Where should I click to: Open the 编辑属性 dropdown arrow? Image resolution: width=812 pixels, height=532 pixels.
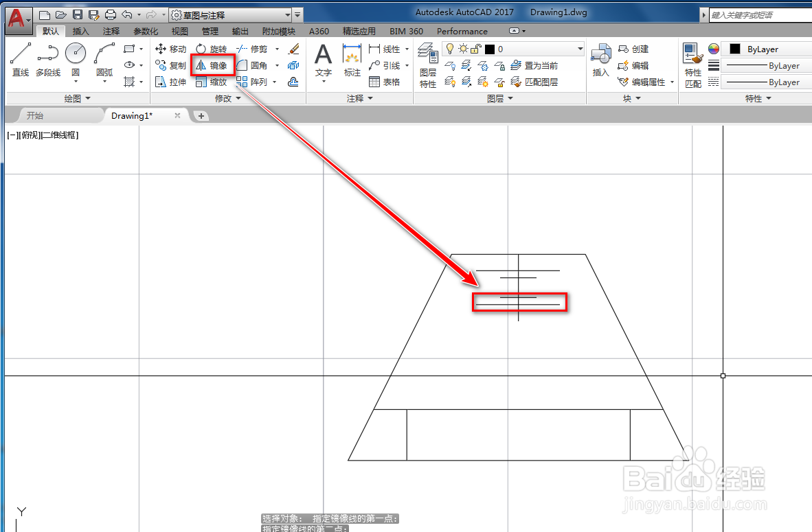coord(672,82)
